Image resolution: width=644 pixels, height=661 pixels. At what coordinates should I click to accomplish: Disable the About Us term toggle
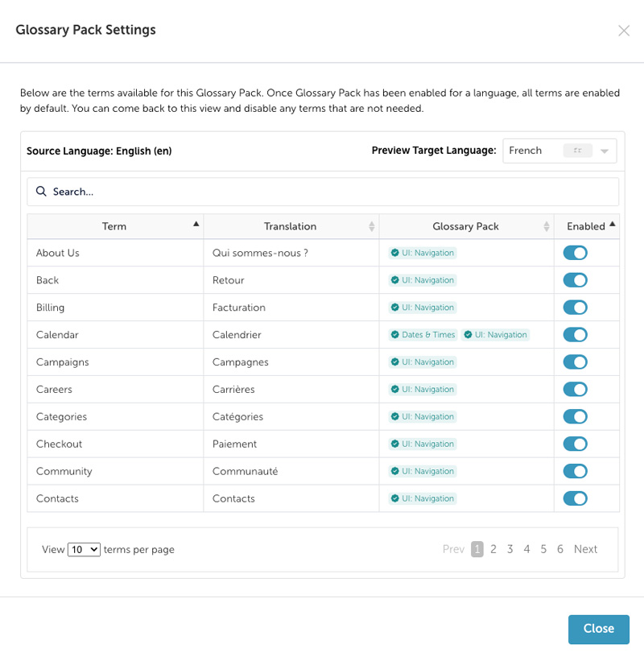[575, 253]
